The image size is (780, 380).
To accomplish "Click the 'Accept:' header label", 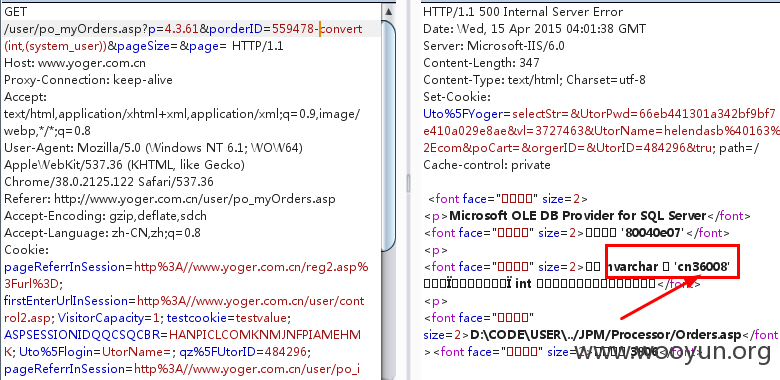I will 25,97.
